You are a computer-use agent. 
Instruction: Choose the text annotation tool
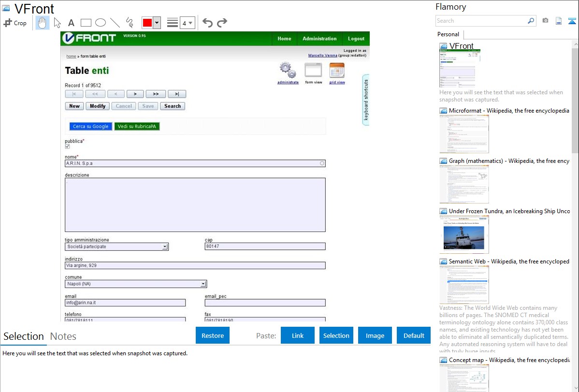point(71,23)
